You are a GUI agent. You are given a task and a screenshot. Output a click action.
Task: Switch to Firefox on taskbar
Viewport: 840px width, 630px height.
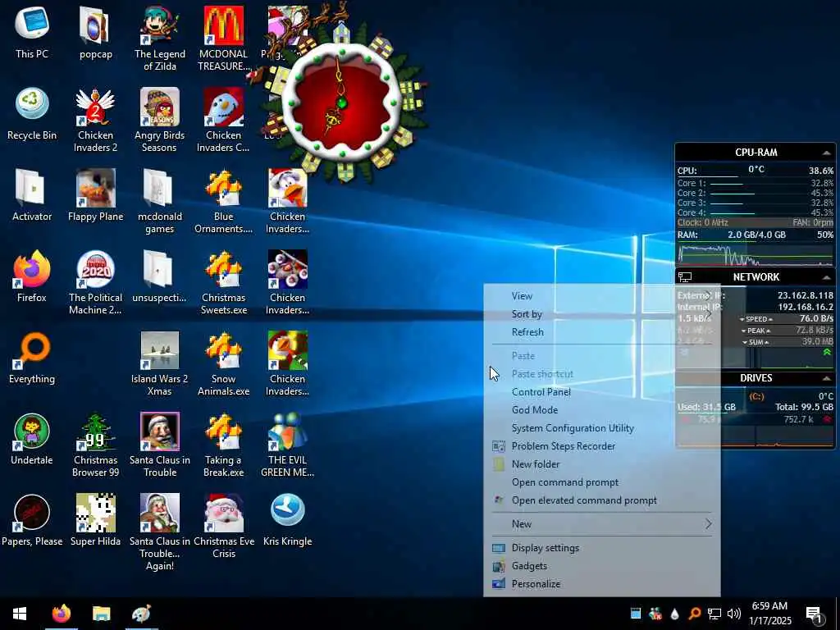point(61,614)
